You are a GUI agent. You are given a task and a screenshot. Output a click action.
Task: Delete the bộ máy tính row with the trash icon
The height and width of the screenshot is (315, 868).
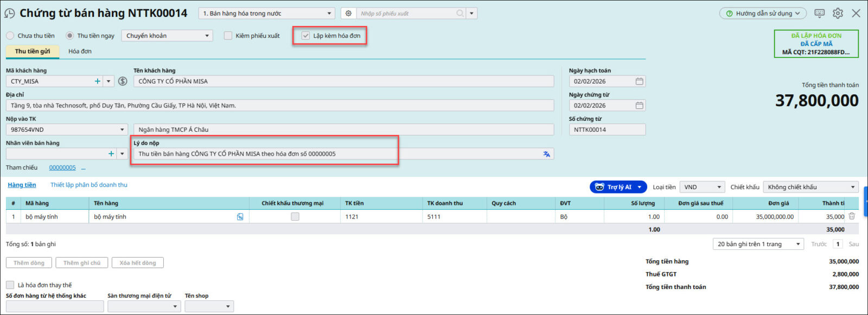852,216
